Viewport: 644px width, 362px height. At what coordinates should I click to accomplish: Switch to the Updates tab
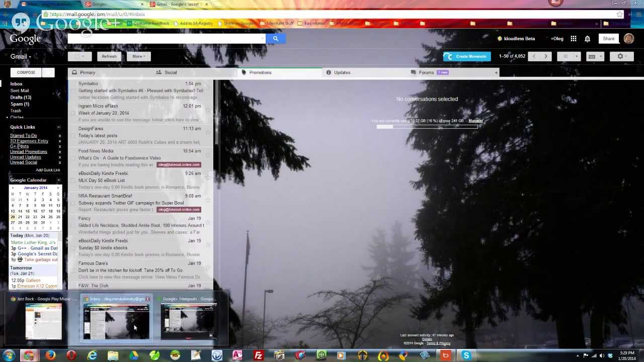click(x=364, y=72)
